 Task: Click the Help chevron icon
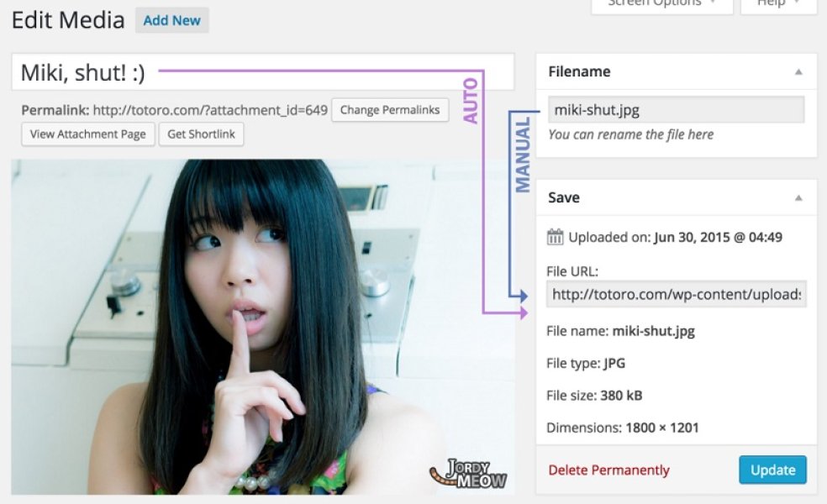click(796, 4)
